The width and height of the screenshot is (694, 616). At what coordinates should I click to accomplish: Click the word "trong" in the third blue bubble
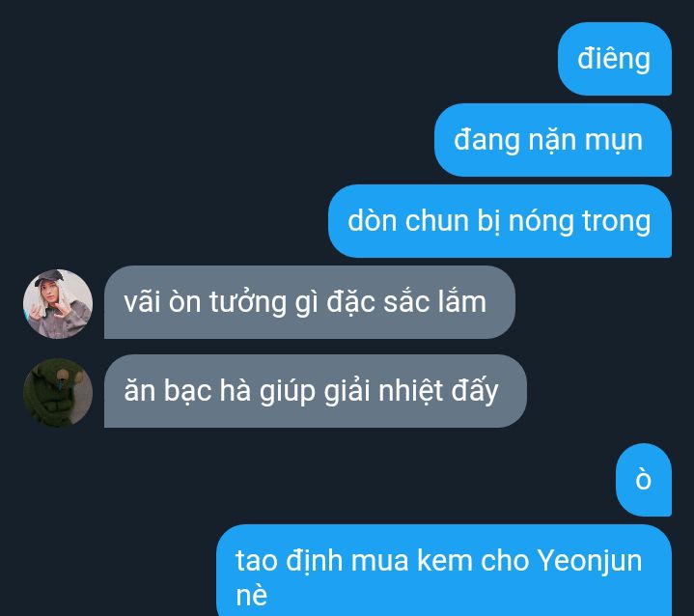point(617,221)
